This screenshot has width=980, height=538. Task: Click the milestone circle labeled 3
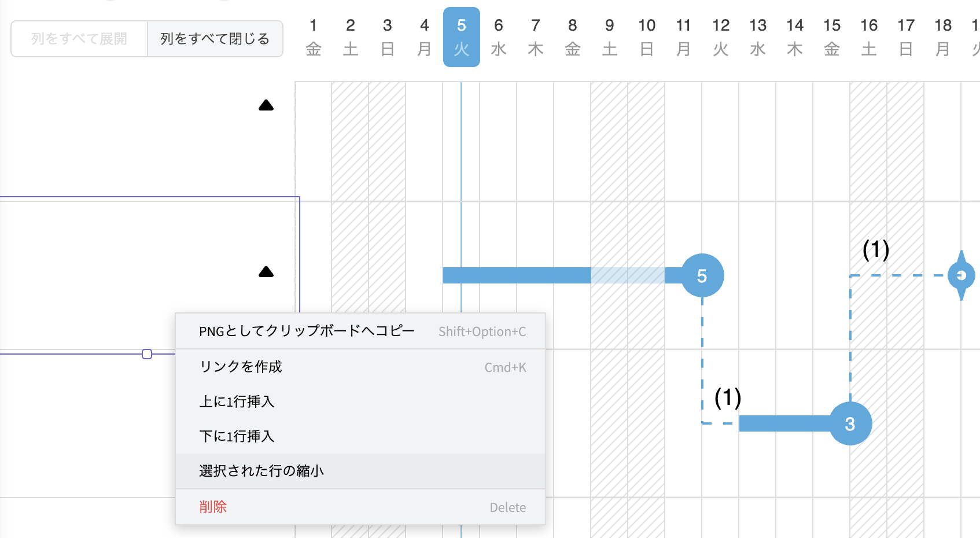point(850,424)
